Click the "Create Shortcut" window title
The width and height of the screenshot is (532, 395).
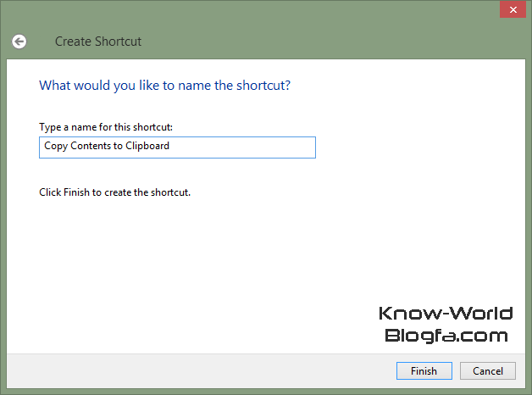point(97,41)
